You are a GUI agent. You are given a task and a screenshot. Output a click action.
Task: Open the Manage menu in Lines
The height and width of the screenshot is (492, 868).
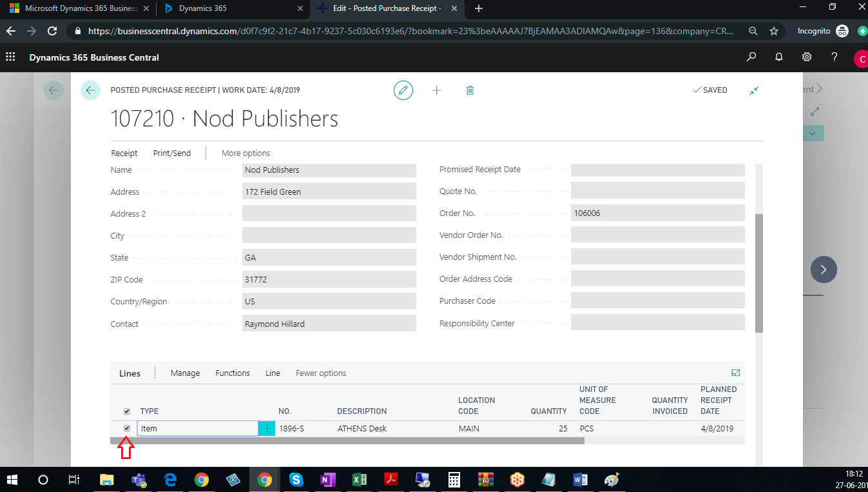point(185,373)
